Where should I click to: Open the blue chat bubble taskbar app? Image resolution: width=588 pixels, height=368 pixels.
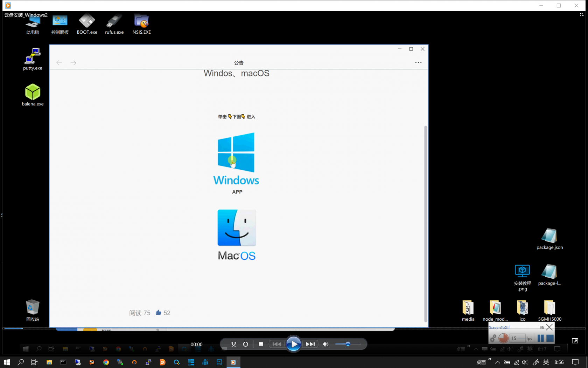click(x=177, y=362)
